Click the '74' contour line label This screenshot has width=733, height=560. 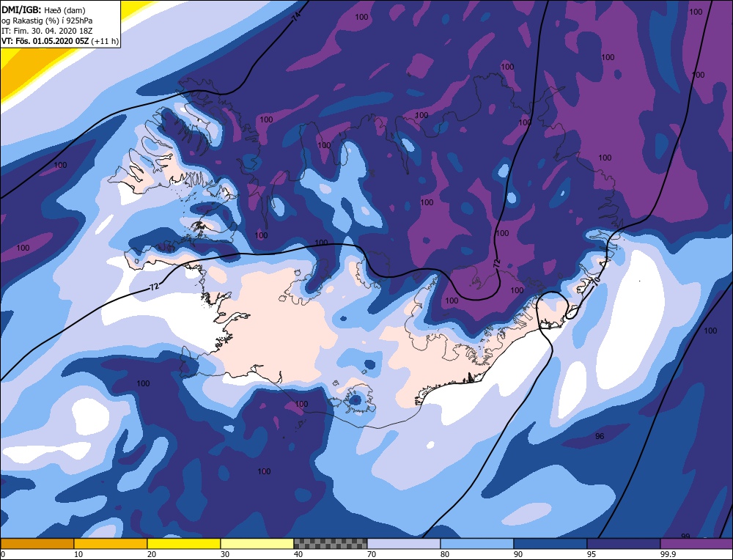tap(297, 17)
